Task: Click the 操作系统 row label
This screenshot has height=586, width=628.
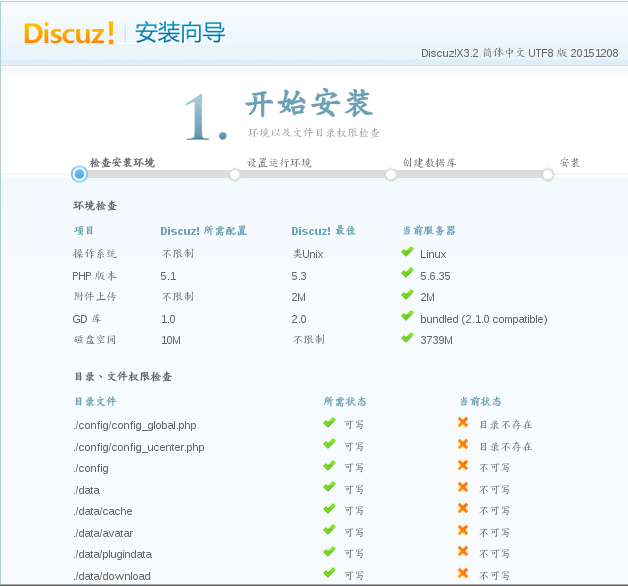Action: (95, 254)
